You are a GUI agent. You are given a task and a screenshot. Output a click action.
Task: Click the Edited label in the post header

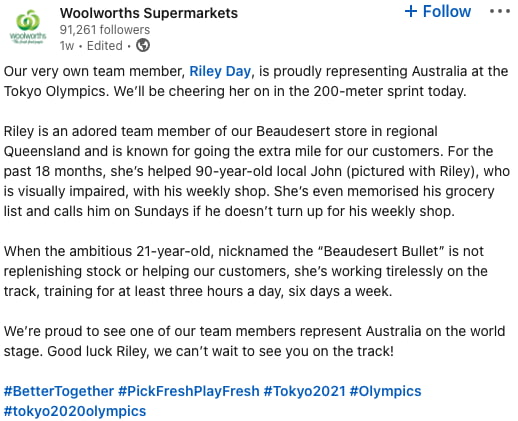pyautogui.click(x=105, y=46)
